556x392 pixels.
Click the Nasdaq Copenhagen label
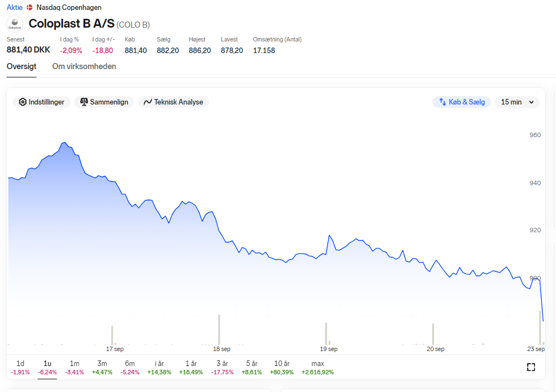coord(69,7)
